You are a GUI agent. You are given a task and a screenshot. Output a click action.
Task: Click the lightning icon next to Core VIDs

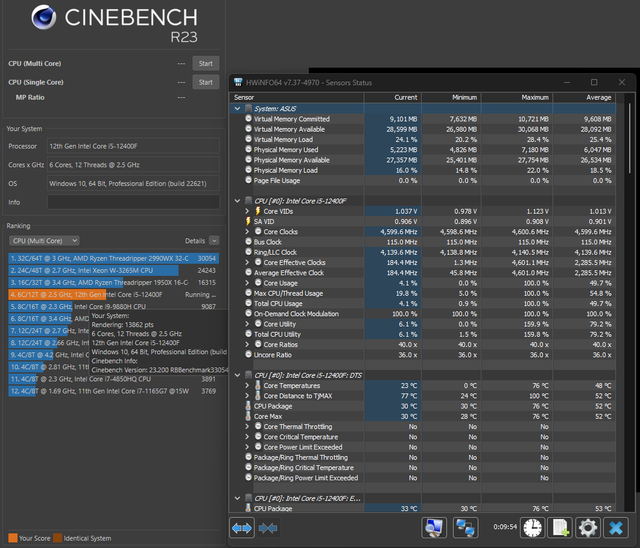(258, 211)
